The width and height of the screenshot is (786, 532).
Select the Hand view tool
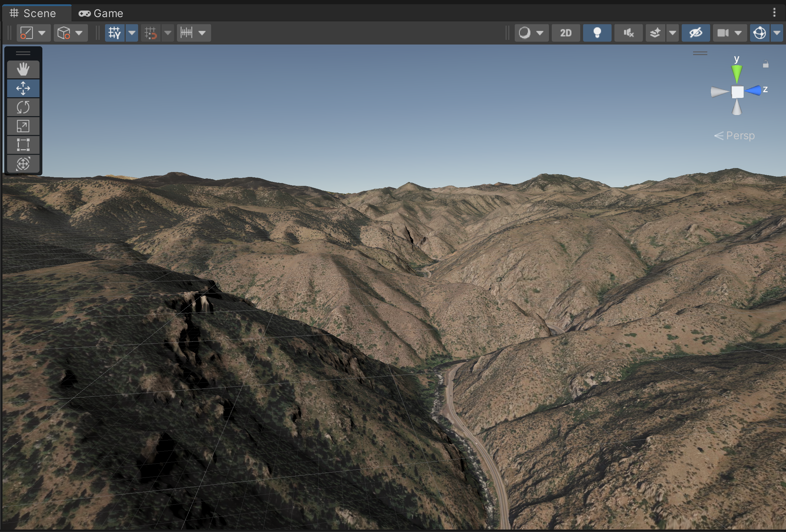(x=23, y=69)
